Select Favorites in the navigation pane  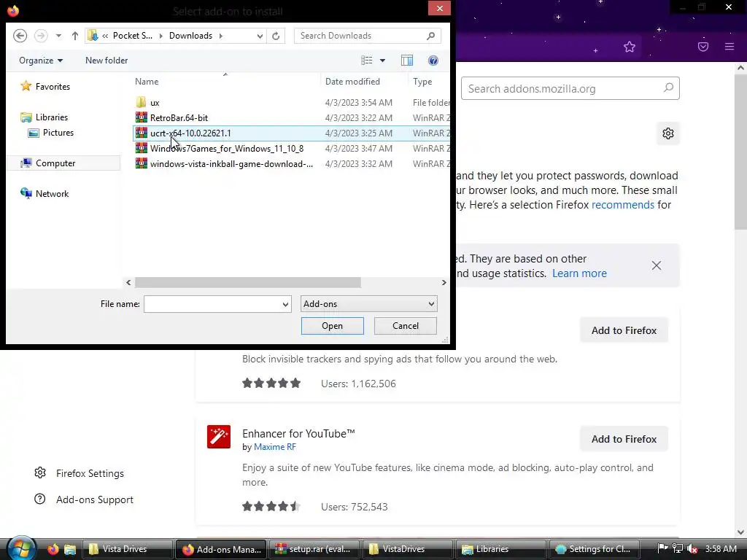pos(46,86)
